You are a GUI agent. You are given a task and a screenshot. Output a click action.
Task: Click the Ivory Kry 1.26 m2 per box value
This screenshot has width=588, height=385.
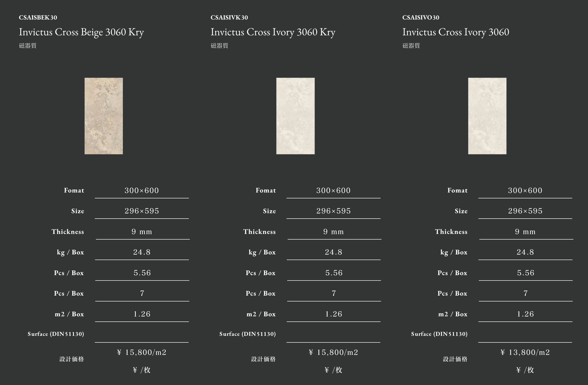[334, 314]
